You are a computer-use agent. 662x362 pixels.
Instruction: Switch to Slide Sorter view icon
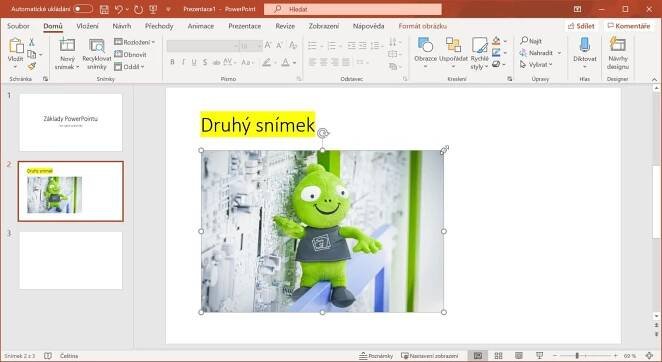(498, 356)
